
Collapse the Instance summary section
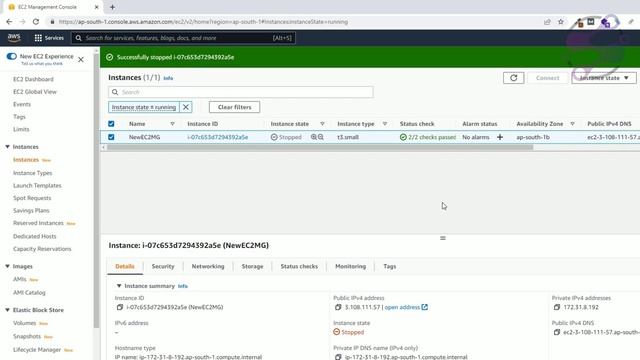pyautogui.click(x=119, y=286)
